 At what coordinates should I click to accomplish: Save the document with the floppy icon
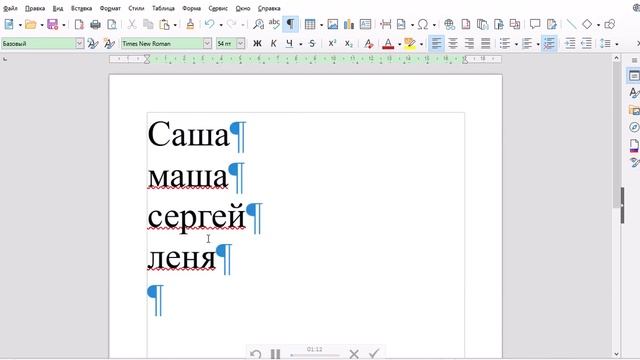coord(53,24)
